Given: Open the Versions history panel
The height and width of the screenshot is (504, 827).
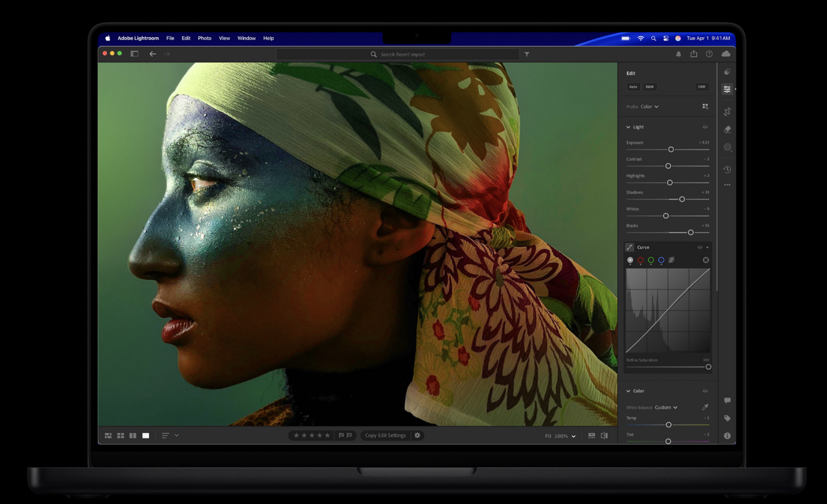Looking at the screenshot, I should (727, 170).
